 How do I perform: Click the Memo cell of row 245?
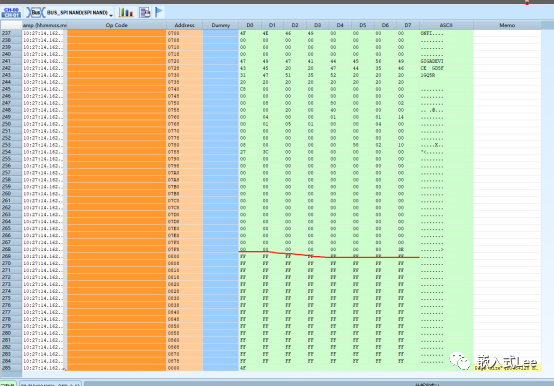tap(507, 89)
